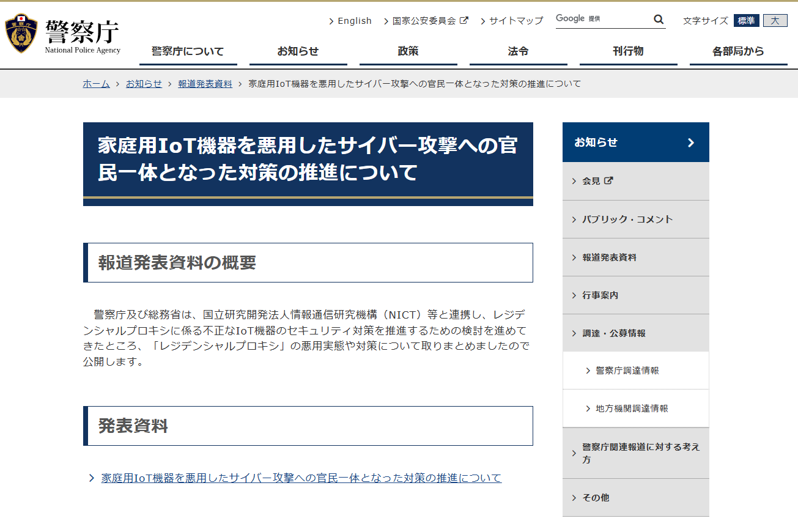Viewport: 798px width, 532px height.
Task: Click the chevron before the document link
Action: [x=91, y=478]
